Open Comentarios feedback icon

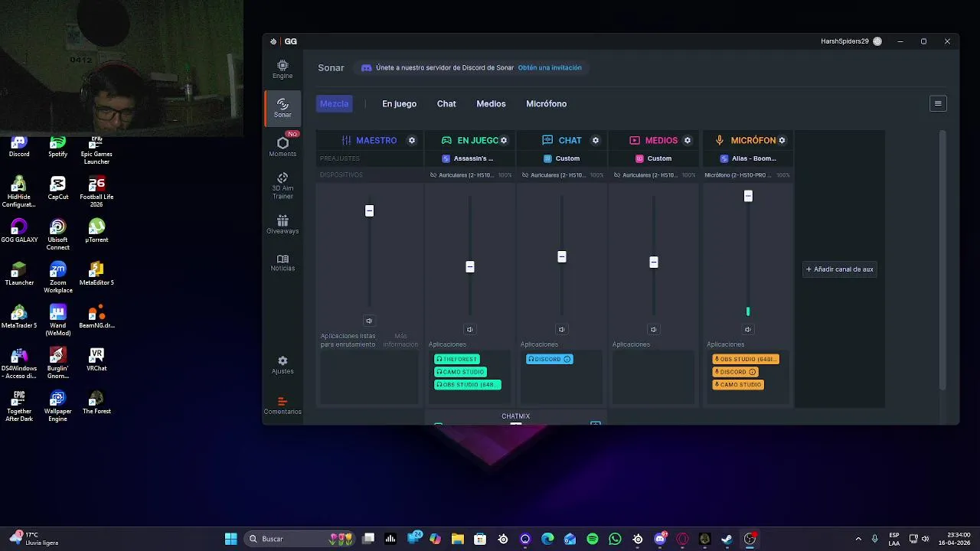pos(283,406)
